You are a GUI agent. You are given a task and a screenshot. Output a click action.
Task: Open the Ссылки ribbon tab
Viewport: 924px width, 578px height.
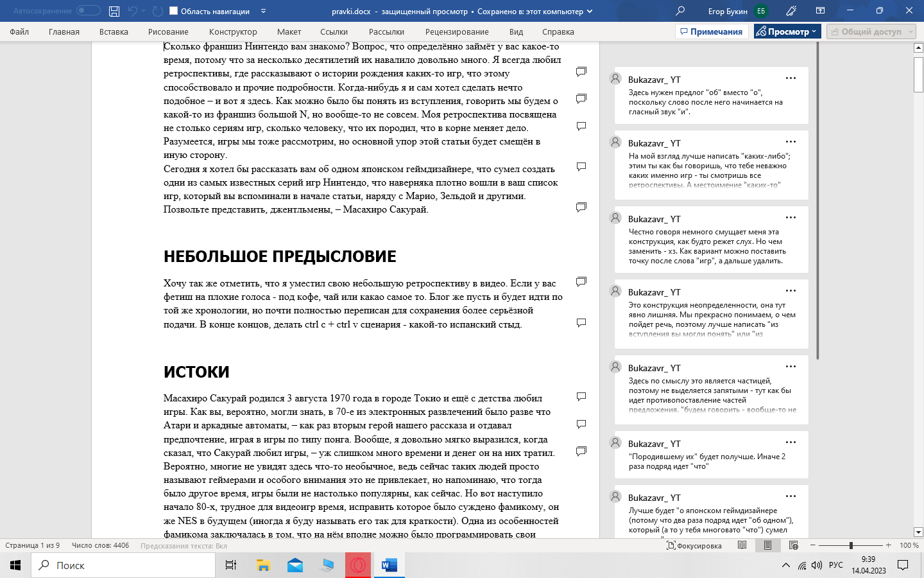334,31
